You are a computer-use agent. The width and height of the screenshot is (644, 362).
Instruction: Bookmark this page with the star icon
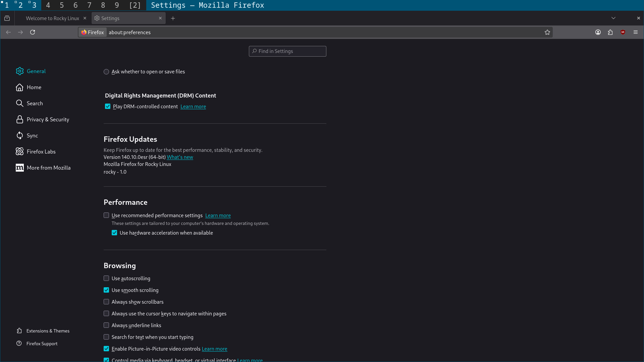[547, 32]
